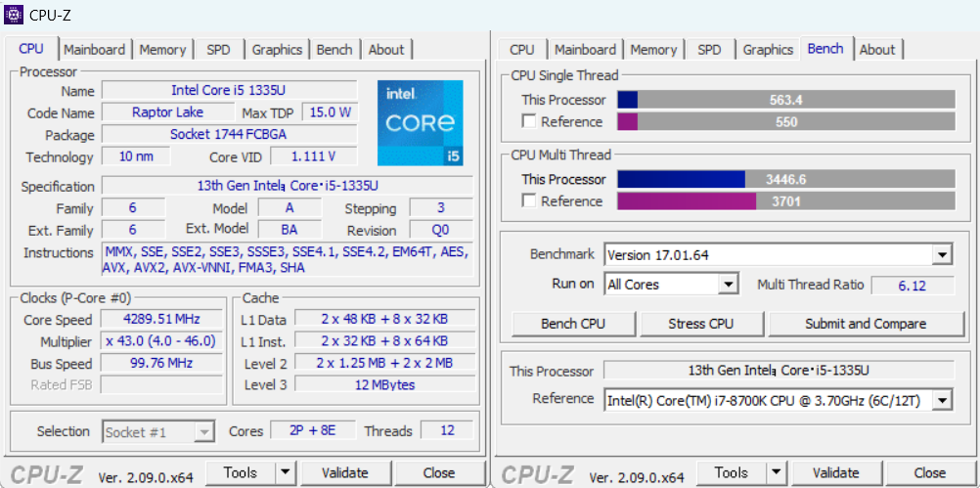
Task: Expand Tools dropdown arrow in left window
Action: coord(285,472)
